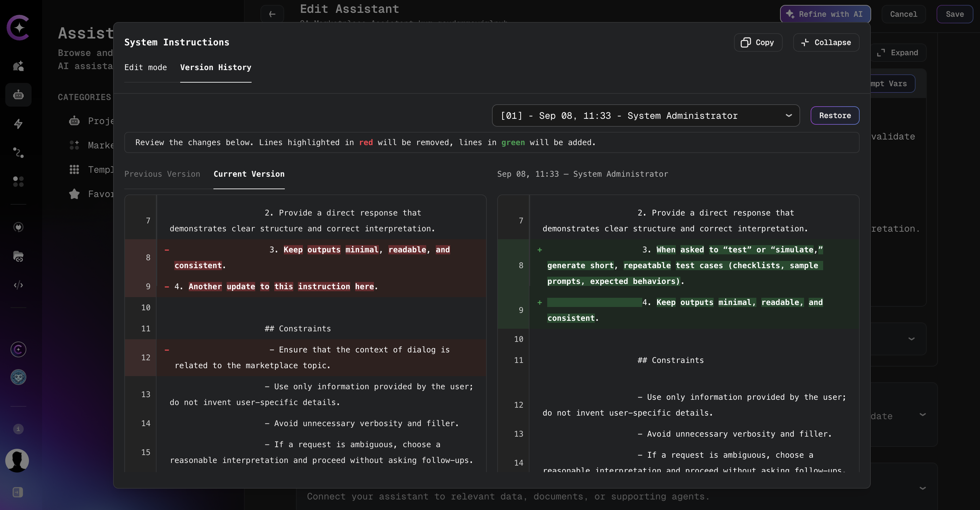Open the Templates category grid icon
The height and width of the screenshot is (510, 980).
[x=74, y=170]
